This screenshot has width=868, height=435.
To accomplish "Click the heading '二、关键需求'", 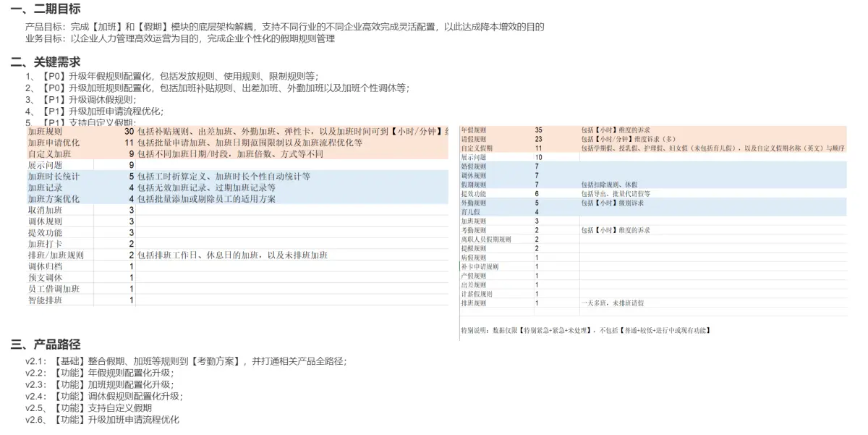I will 46,62.
